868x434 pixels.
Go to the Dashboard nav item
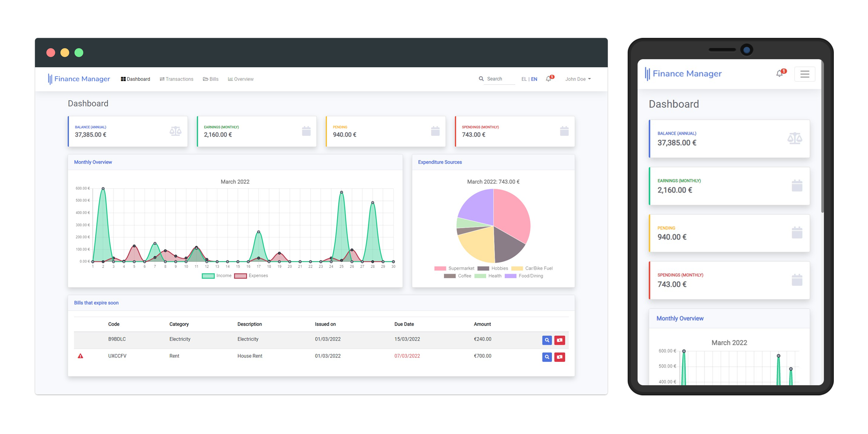135,79
